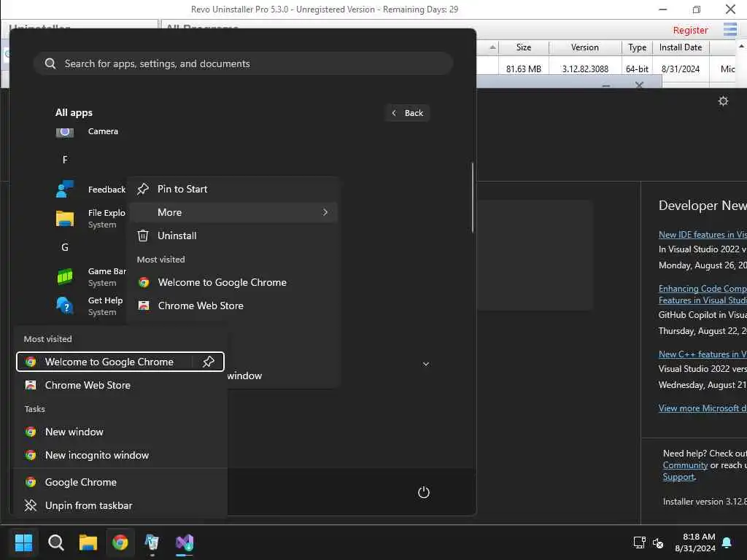Open the Revo Uninstaller hamburger menu

click(x=729, y=29)
